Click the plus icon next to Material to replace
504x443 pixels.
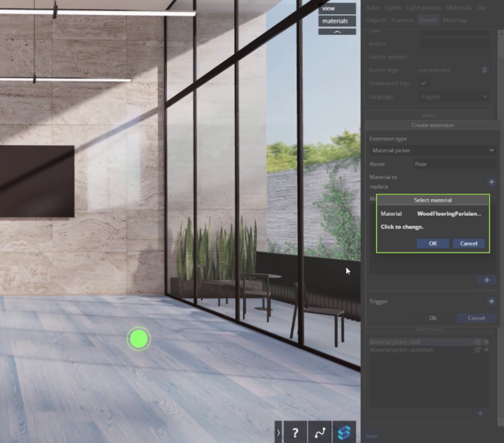(491, 182)
